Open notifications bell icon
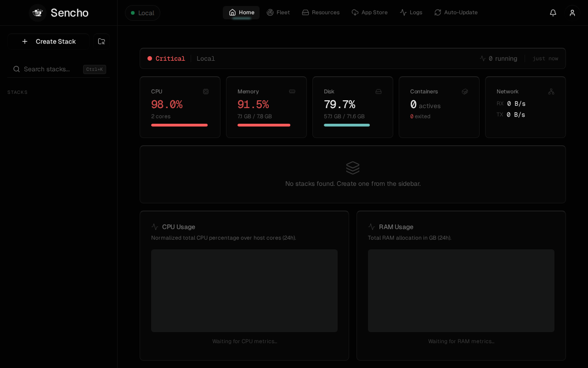Viewport: 588px width, 368px height. click(x=553, y=13)
